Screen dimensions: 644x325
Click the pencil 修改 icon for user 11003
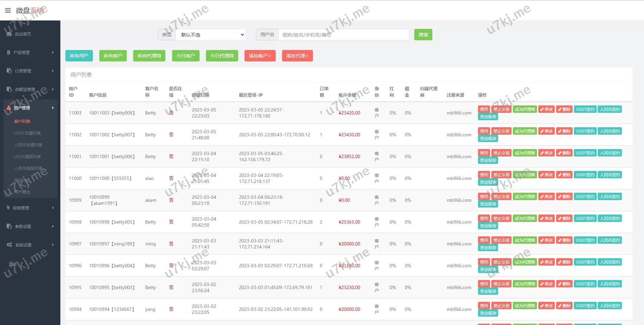[x=542, y=109]
